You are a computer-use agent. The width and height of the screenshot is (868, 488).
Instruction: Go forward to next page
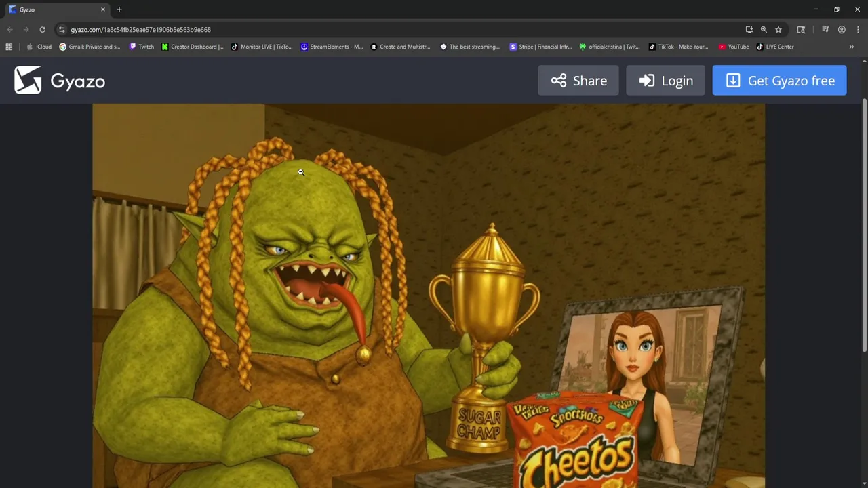coord(26,30)
